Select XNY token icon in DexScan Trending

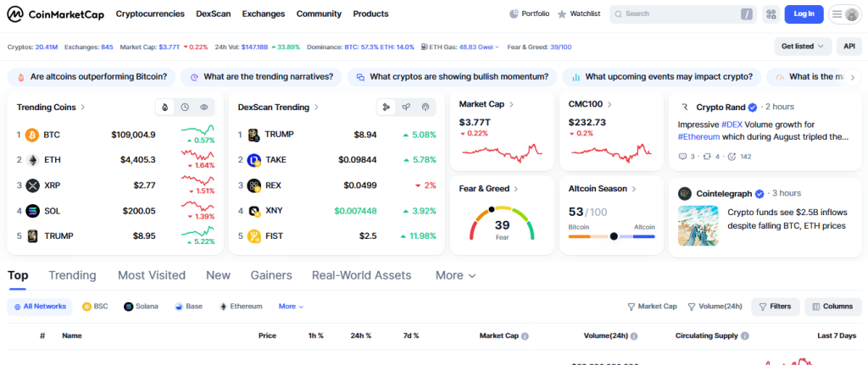254,211
